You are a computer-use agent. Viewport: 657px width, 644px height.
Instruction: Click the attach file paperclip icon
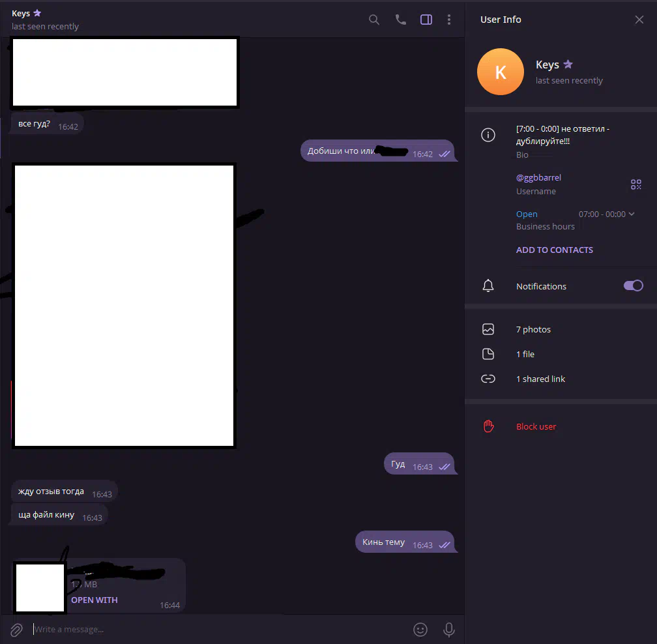16,630
